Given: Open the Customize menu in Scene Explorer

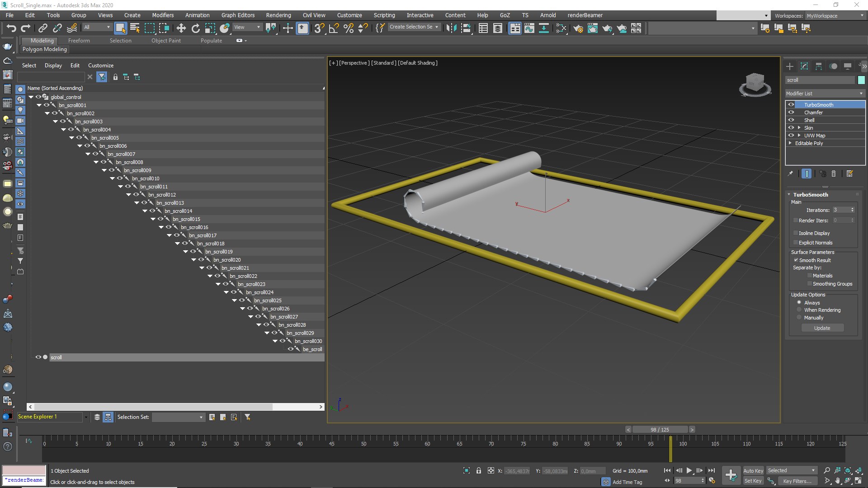Looking at the screenshot, I should tap(101, 65).
